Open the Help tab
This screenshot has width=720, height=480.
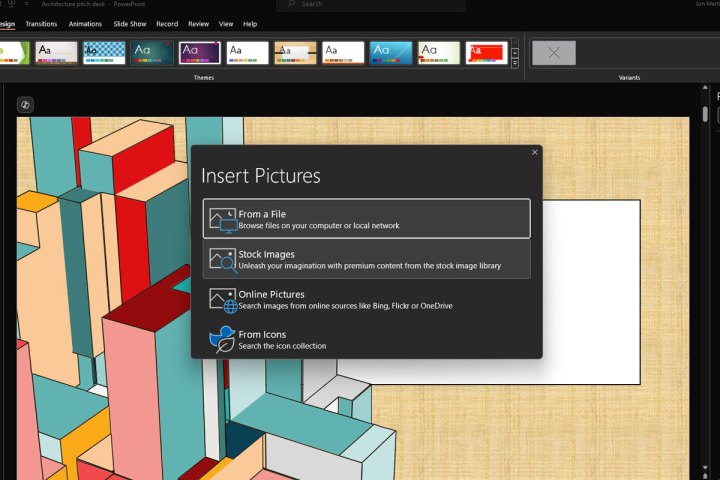250,23
